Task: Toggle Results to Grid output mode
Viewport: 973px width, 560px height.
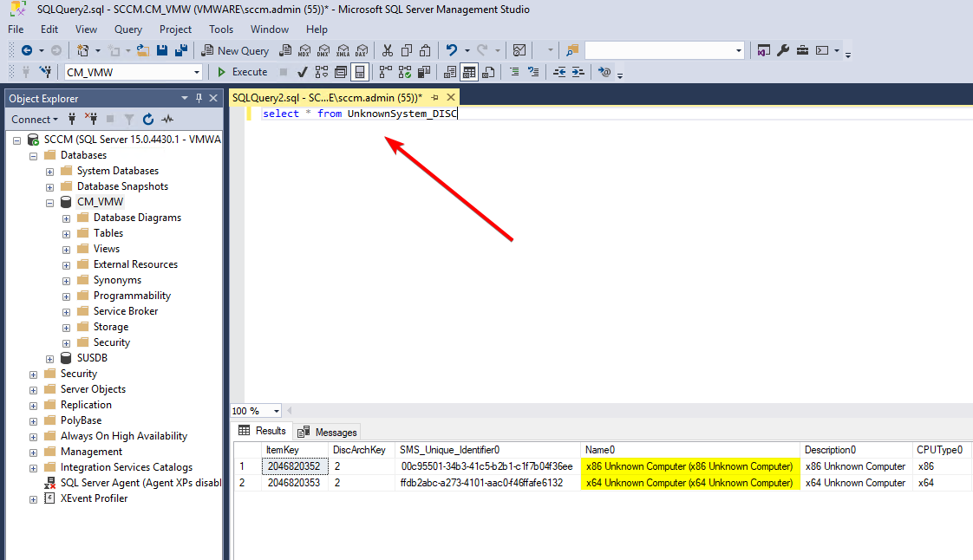Action: pos(469,72)
